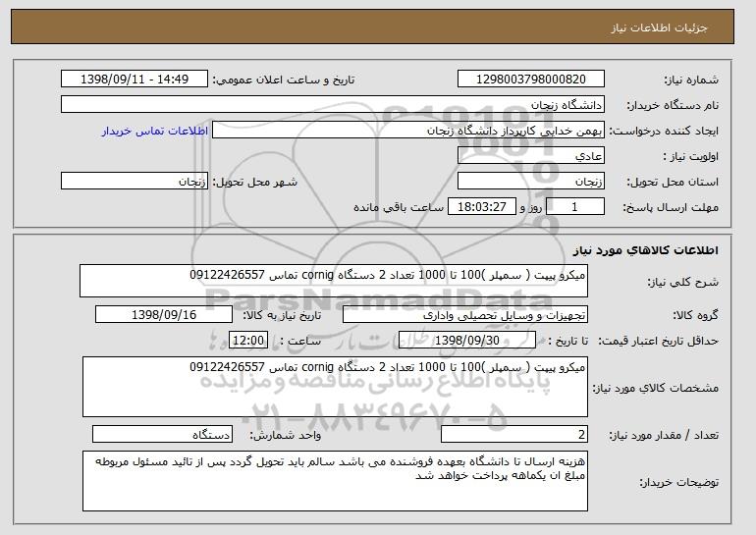Select the priority field عادی
The height and width of the screenshot is (535, 756).
531,156
